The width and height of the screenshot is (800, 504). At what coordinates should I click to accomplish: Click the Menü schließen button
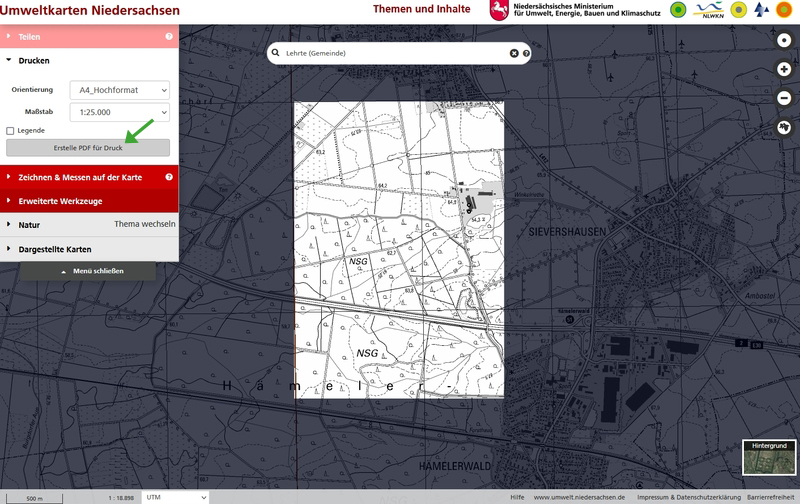88,271
